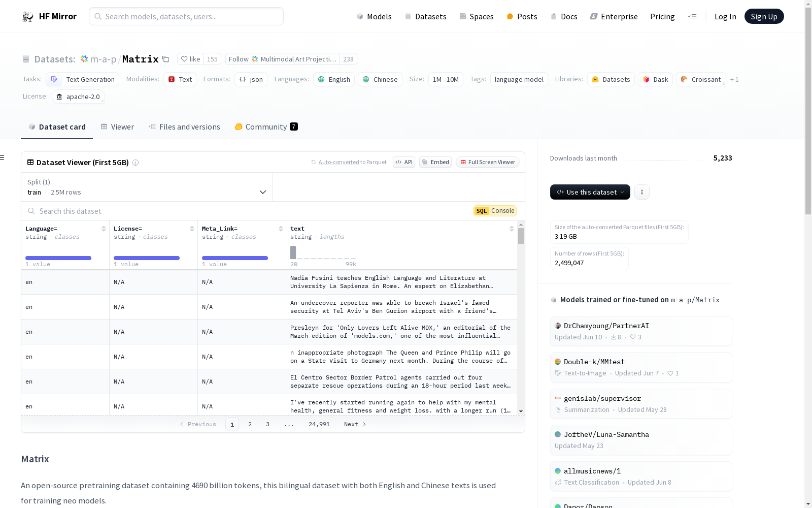Open the Docs link
The height and width of the screenshot is (508, 812).
(564, 16)
